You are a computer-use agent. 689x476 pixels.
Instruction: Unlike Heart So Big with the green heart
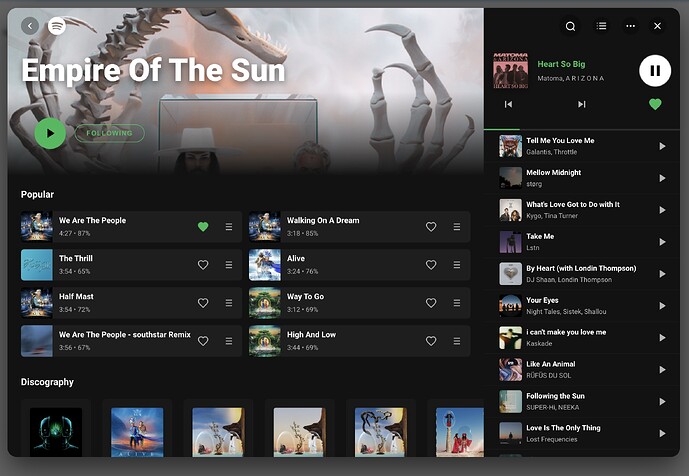[655, 104]
